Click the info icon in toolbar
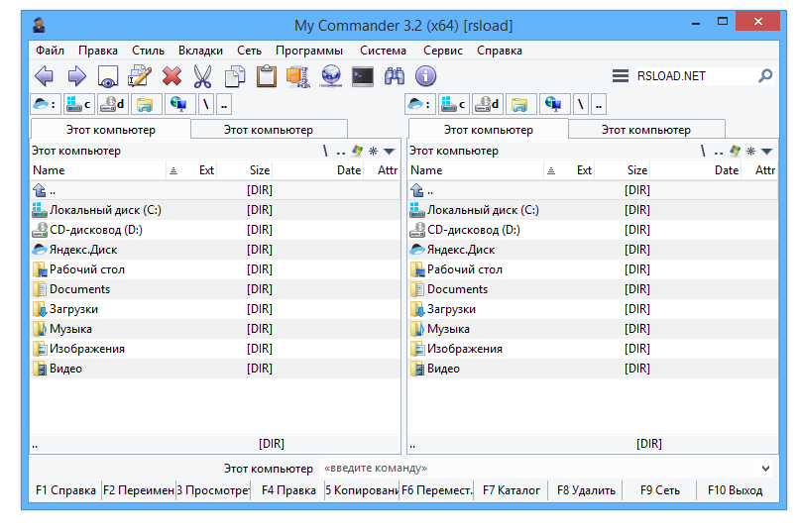Screen dimensions: 800x532 click(x=426, y=76)
